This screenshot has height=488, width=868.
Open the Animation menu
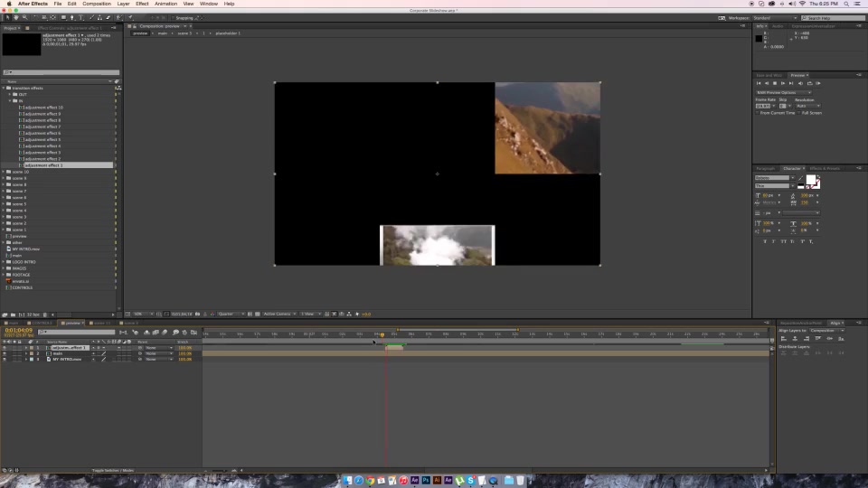tap(165, 4)
